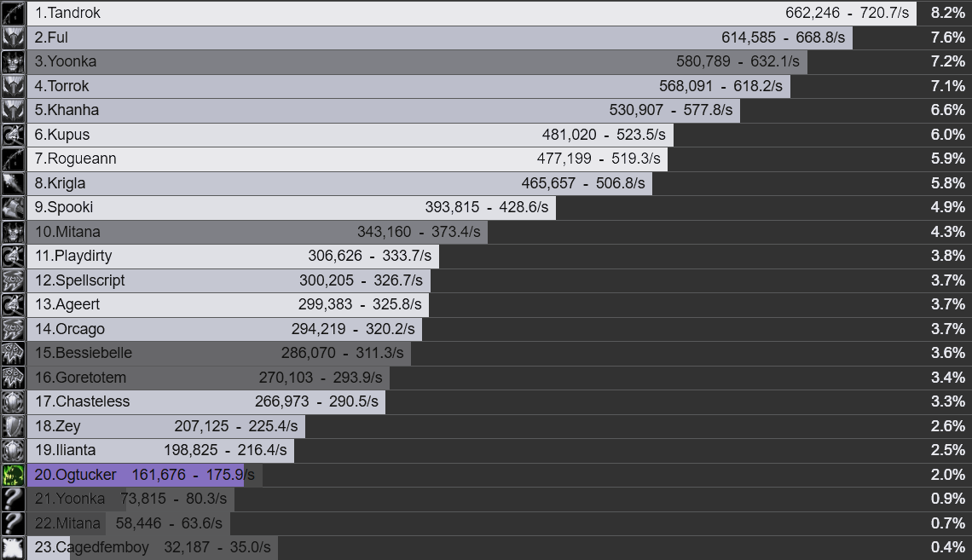Click the value 73,815 - 80.3/s
The height and width of the screenshot is (560, 972).
pyautogui.click(x=174, y=499)
